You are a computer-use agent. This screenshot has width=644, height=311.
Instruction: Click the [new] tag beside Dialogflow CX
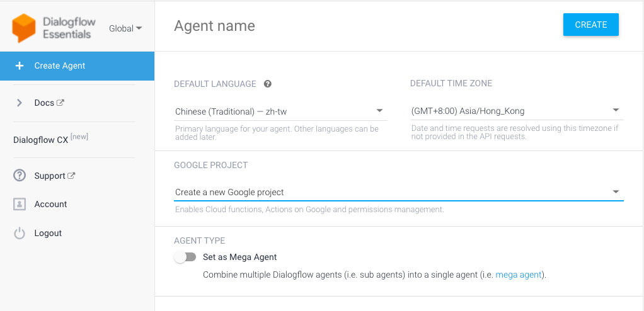click(79, 137)
